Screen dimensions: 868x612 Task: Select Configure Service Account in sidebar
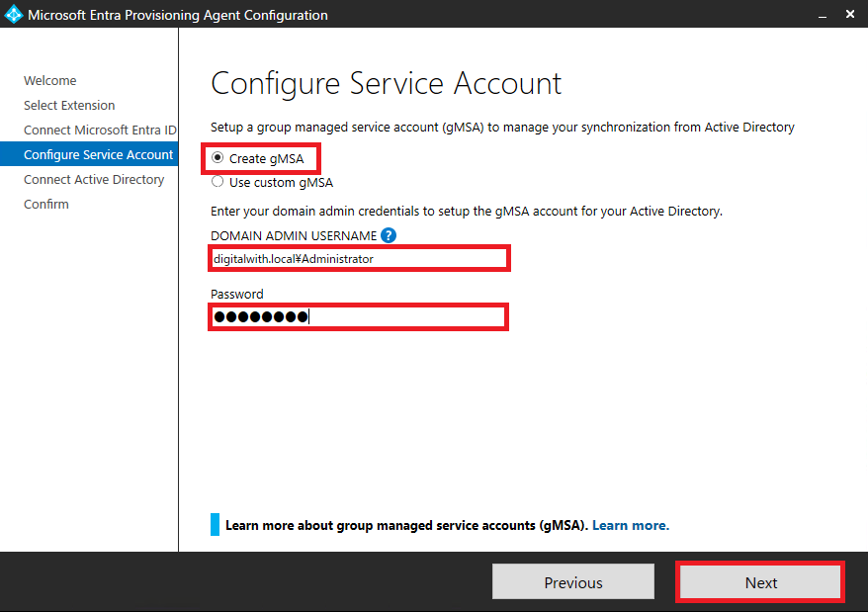(98, 154)
